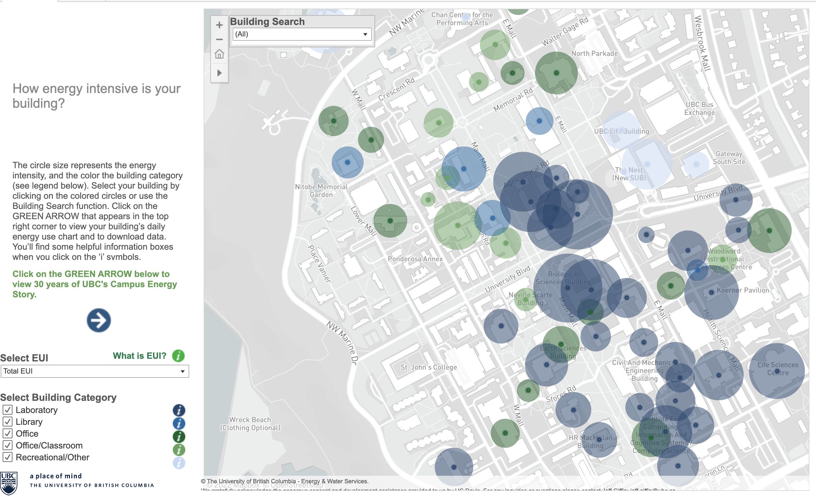816x504 pixels.
Task: Select the blue circle on Education Rd
Action: tap(492, 218)
